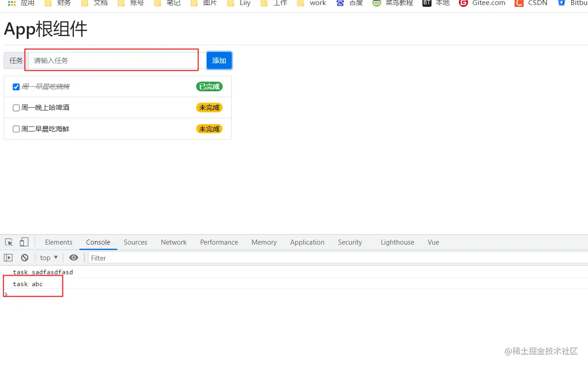Click the 周一晚上哈啤酒 task label
The height and width of the screenshot is (366, 588).
pos(45,108)
